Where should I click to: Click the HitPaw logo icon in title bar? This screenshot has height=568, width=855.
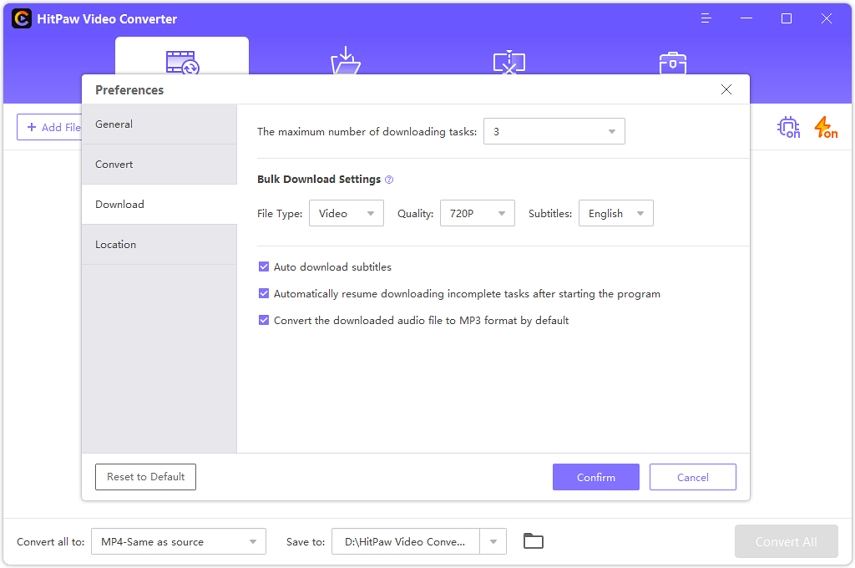tap(21, 19)
